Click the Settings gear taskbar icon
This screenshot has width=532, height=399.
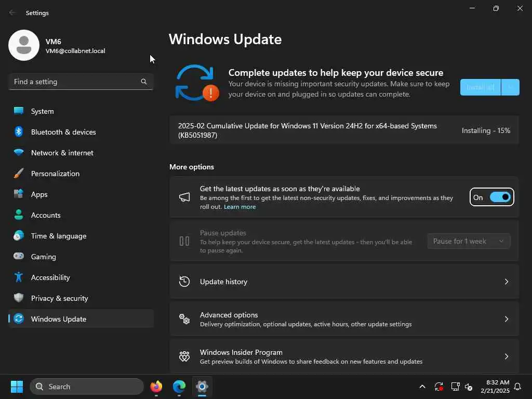tap(202, 387)
